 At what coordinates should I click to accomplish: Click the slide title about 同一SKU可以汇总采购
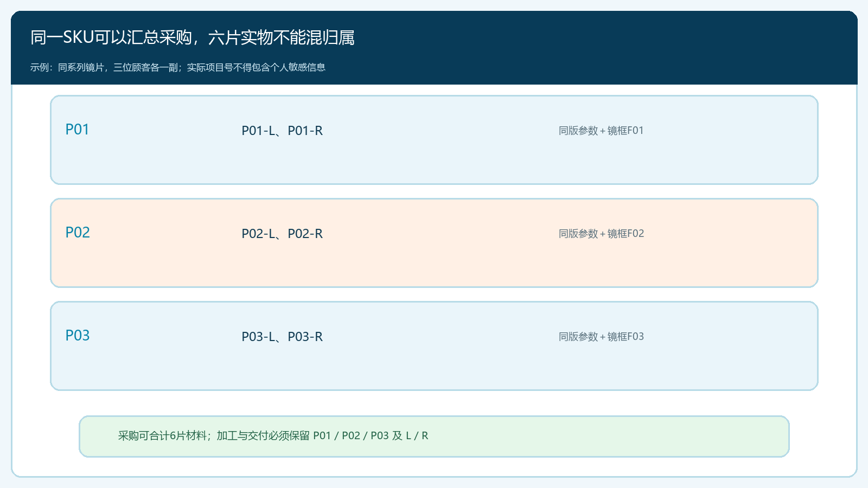tap(193, 37)
